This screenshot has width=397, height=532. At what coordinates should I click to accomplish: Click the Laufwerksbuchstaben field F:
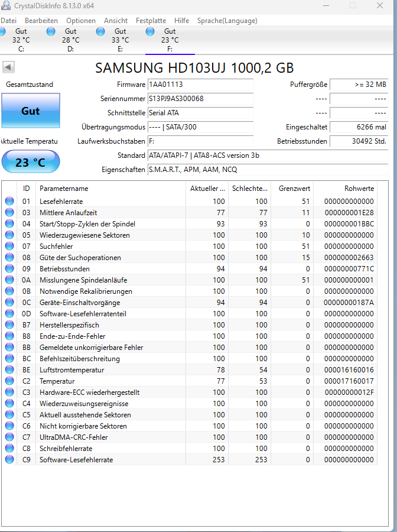[x=200, y=141]
